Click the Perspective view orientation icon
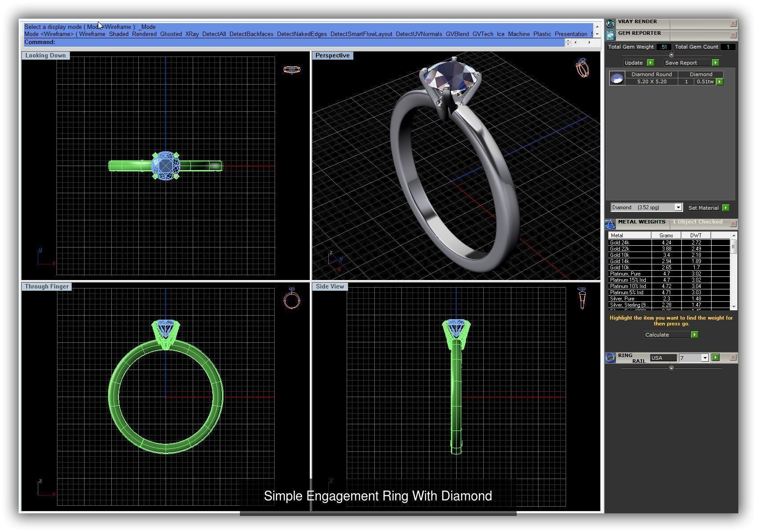 coord(583,68)
